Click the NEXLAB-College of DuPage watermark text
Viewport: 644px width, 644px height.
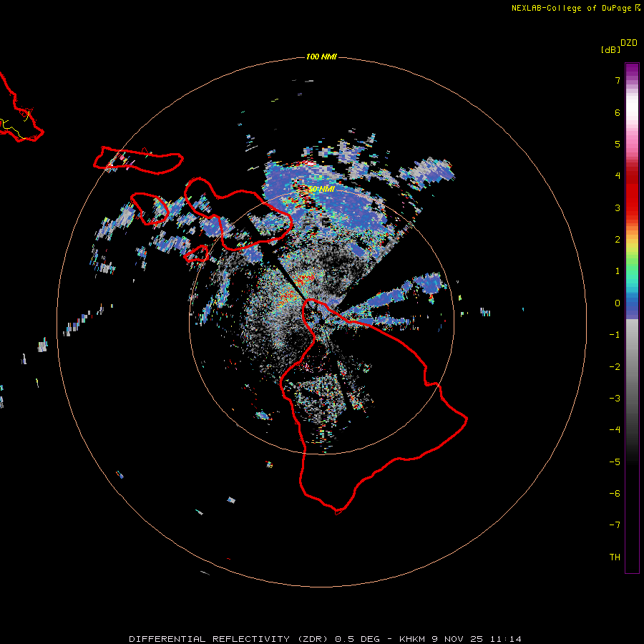coord(572,8)
